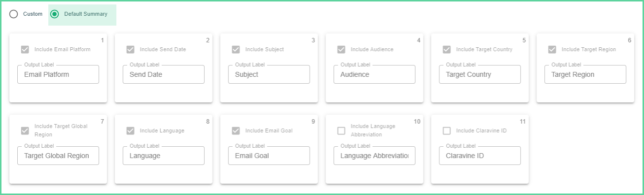Select the Custom radio option
Screen dimensions: 644x195
click(14, 14)
